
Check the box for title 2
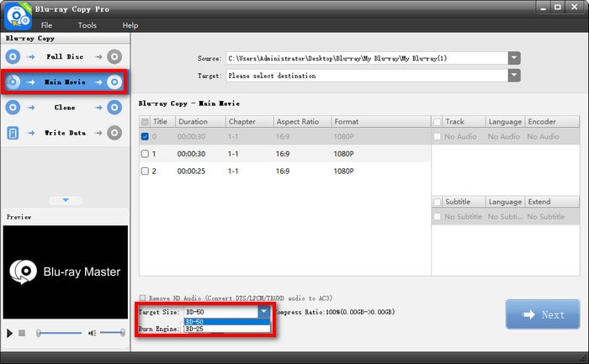point(145,171)
